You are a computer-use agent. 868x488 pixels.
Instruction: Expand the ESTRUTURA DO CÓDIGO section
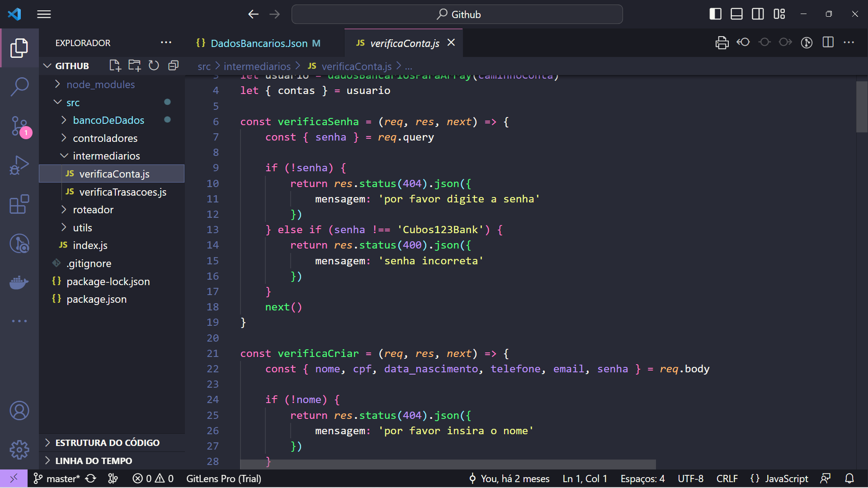click(x=107, y=443)
